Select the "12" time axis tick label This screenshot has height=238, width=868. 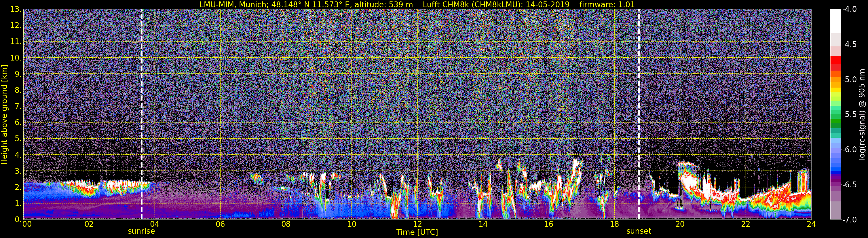pyautogui.click(x=417, y=224)
